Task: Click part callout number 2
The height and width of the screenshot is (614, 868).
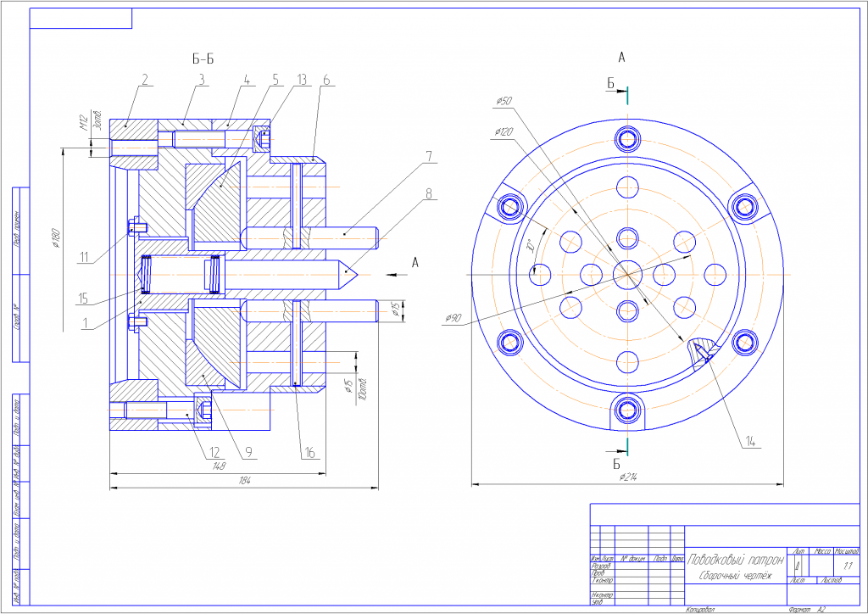Action: coord(144,80)
